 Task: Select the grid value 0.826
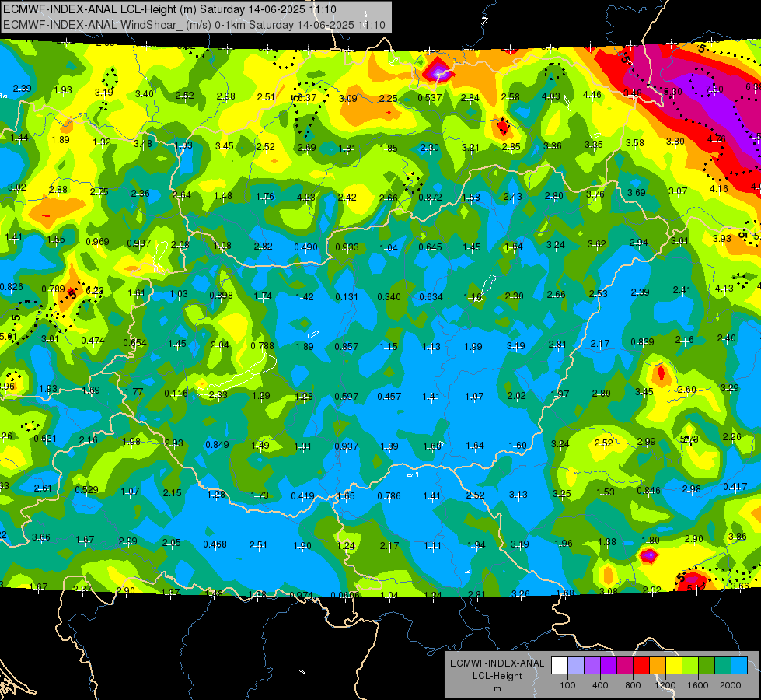[x=11, y=287]
